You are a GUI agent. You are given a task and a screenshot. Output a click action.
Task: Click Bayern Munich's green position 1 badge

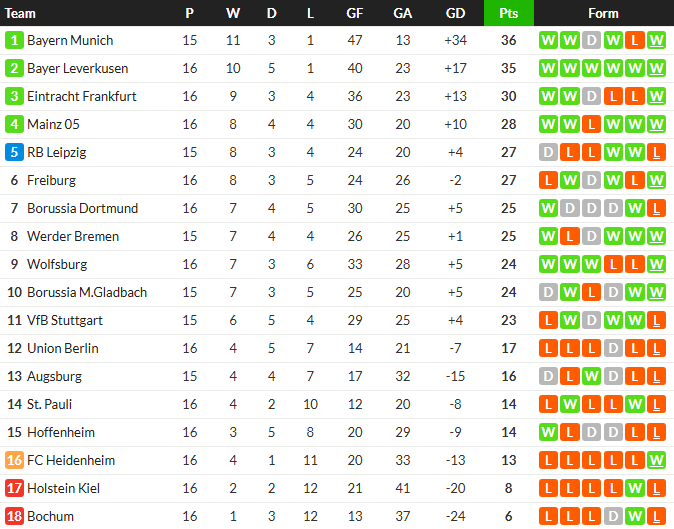(14, 41)
